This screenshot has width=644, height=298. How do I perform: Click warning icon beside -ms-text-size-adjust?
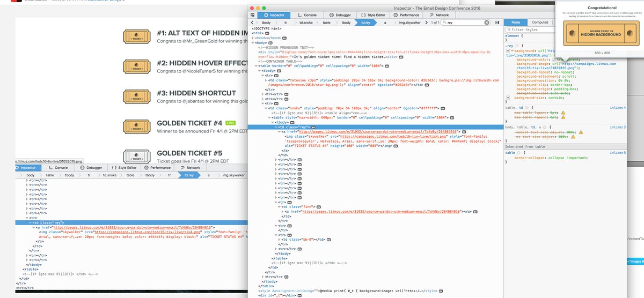tap(574, 137)
